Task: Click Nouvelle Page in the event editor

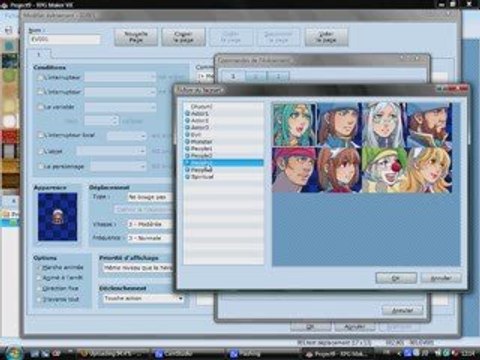Action: coord(136,37)
